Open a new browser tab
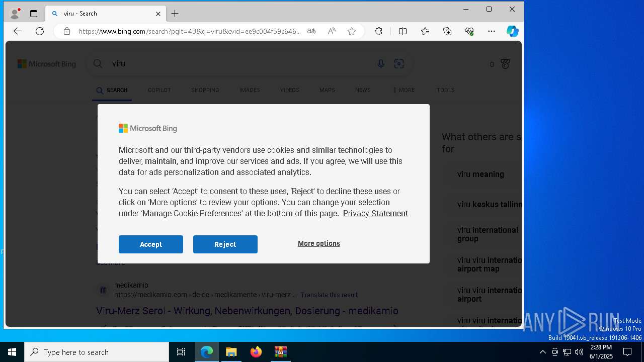This screenshot has width=644, height=362. point(175,14)
